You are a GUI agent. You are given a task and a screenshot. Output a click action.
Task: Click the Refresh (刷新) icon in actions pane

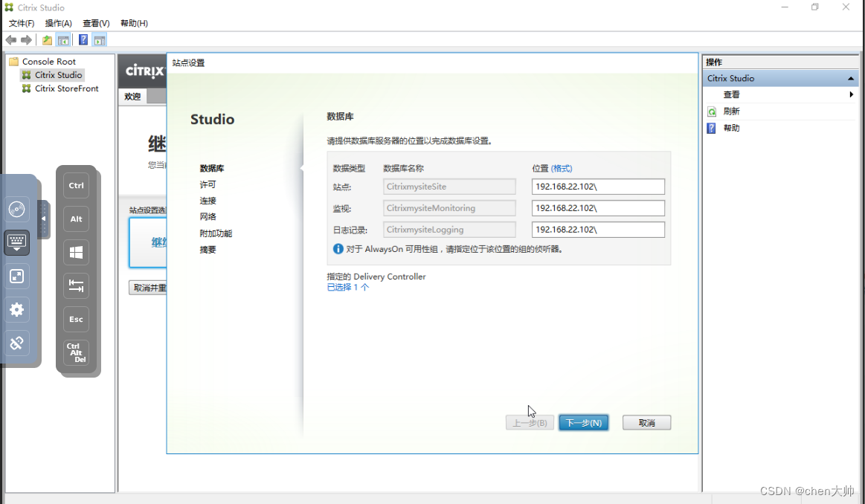tap(712, 112)
